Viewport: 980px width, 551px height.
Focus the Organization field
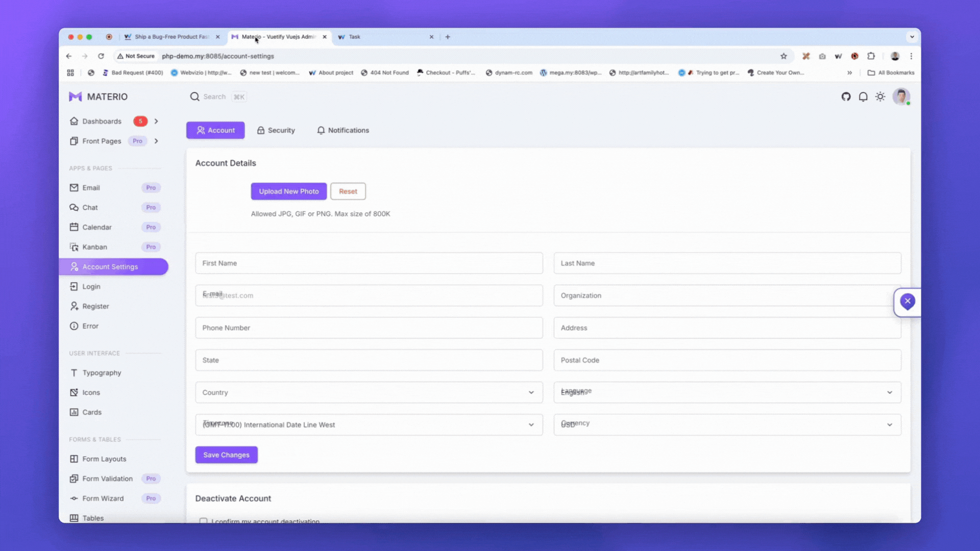click(x=727, y=295)
